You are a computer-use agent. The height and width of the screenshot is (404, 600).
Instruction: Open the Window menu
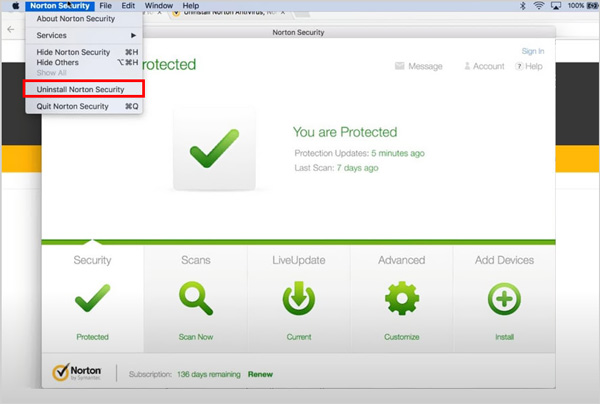click(159, 6)
